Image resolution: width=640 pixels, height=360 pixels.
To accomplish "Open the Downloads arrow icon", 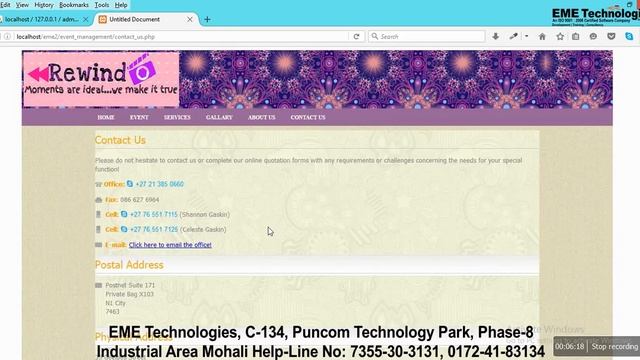I will (x=496, y=37).
